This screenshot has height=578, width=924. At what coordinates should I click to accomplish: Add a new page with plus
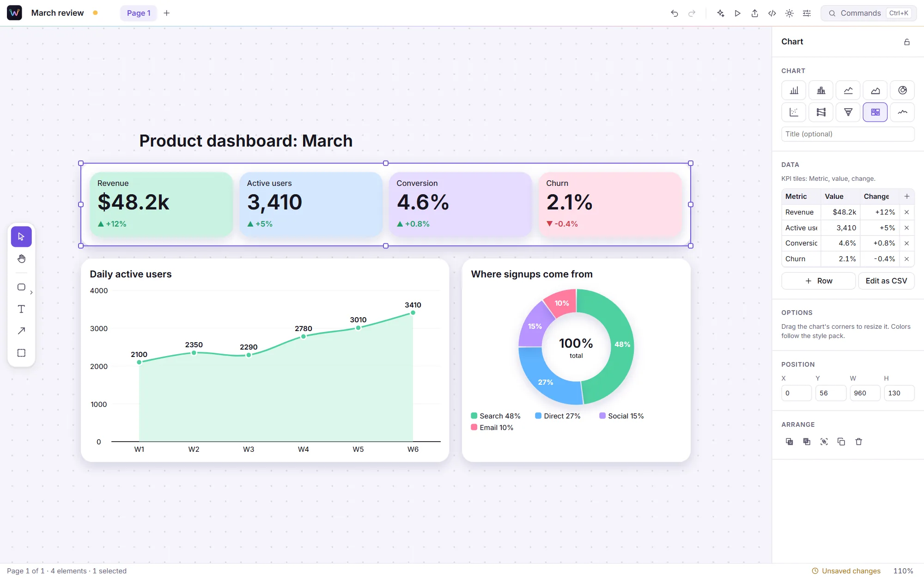coord(167,13)
